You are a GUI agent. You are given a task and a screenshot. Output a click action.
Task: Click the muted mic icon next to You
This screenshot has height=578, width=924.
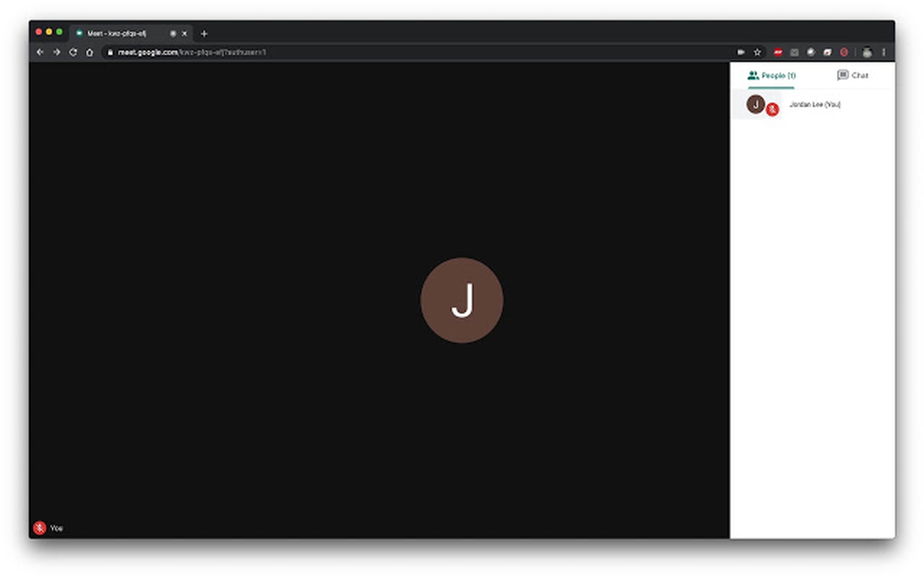point(40,528)
